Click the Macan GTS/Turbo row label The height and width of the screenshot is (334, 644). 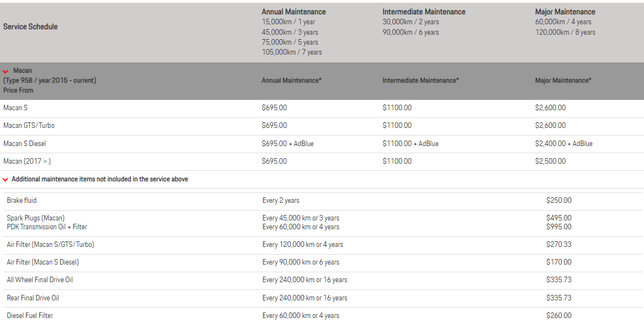pyautogui.click(x=29, y=126)
